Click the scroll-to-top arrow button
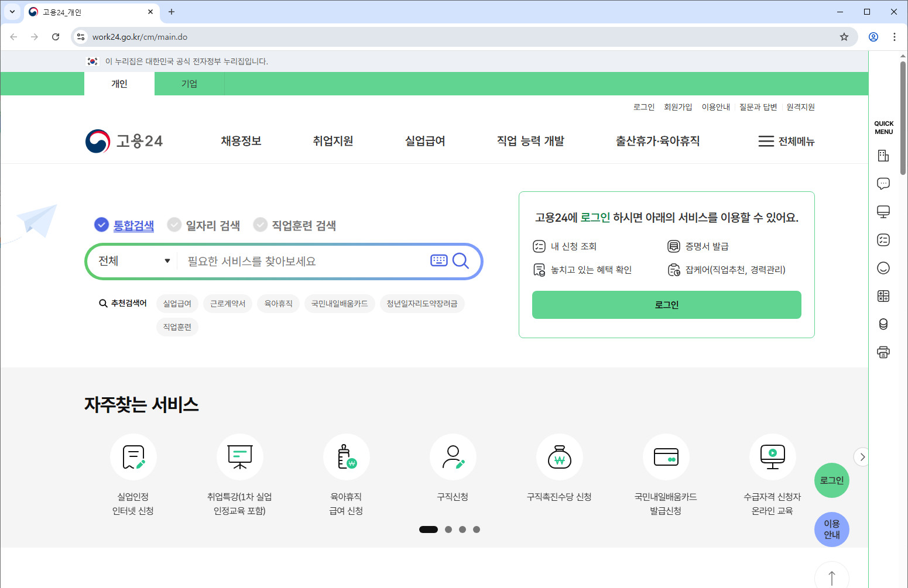 click(832, 576)
